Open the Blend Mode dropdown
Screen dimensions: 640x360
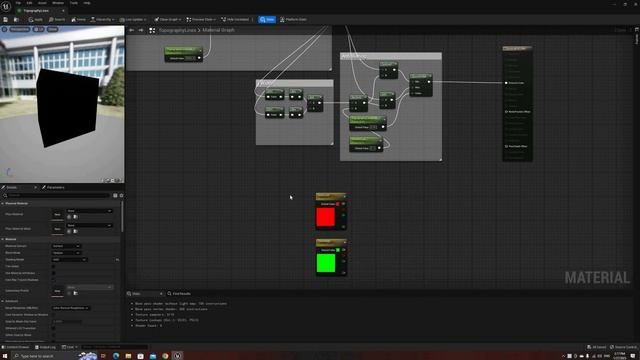pos(66,253)
